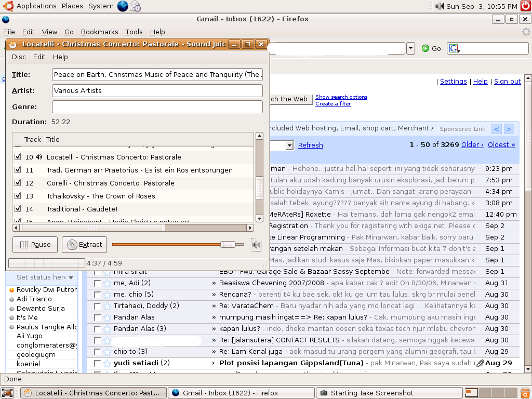
Task: Click the Artist input field
Action: [157, 90]
